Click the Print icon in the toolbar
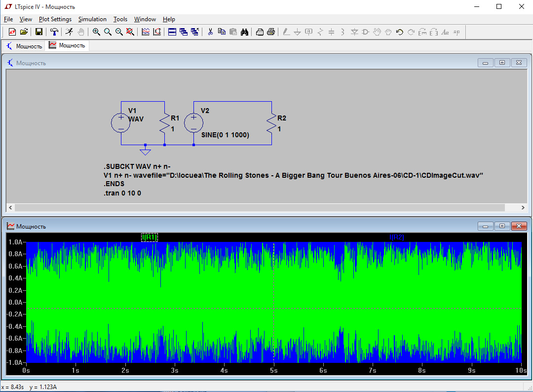The height and width of the screenshot is (392, 533). [x=271, y=32]
